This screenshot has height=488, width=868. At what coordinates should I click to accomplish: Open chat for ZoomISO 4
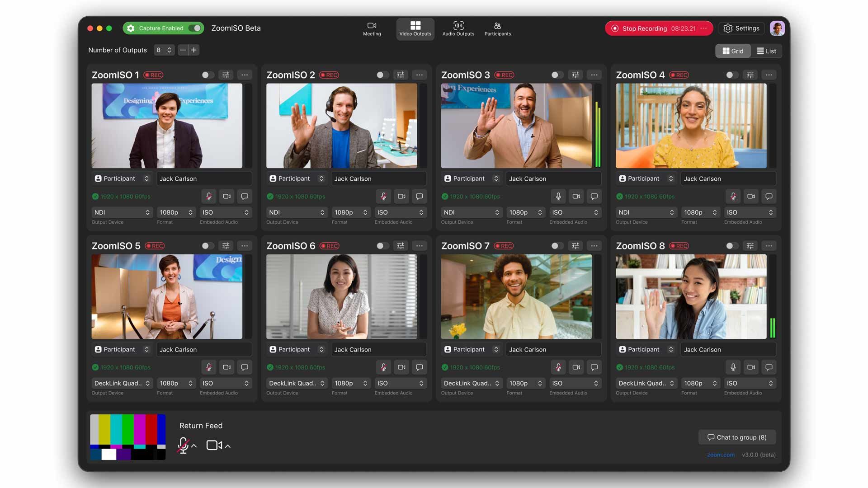coord(769,197)
